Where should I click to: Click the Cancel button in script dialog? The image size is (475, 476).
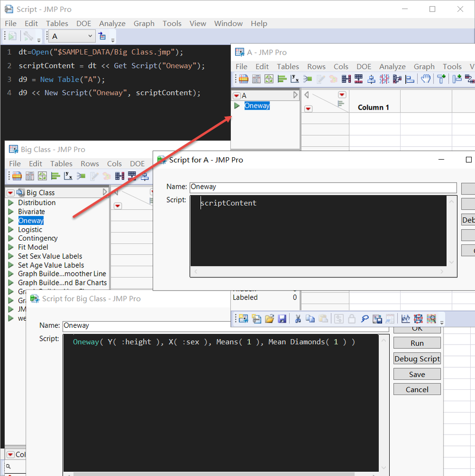417,389
